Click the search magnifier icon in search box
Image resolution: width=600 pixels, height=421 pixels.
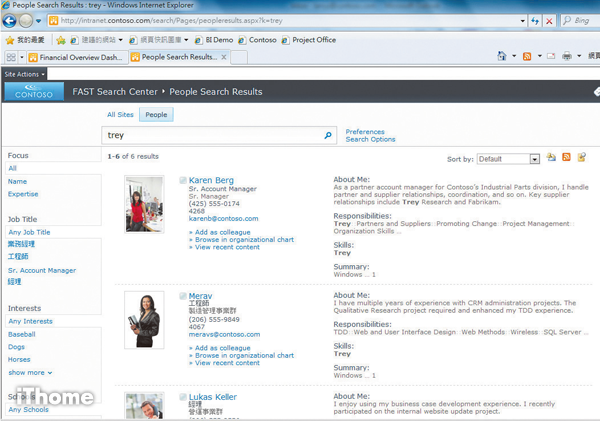pos(328,135)
